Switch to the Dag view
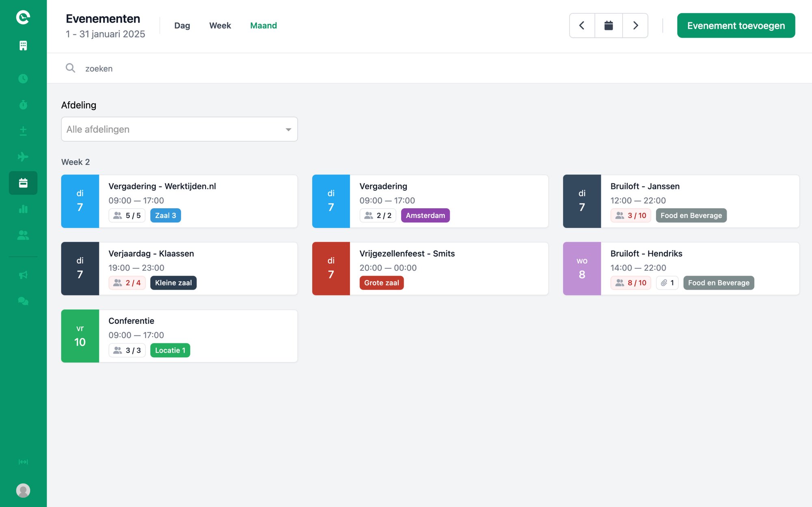Screen dimensions: 812x507 tap(182, 26)
